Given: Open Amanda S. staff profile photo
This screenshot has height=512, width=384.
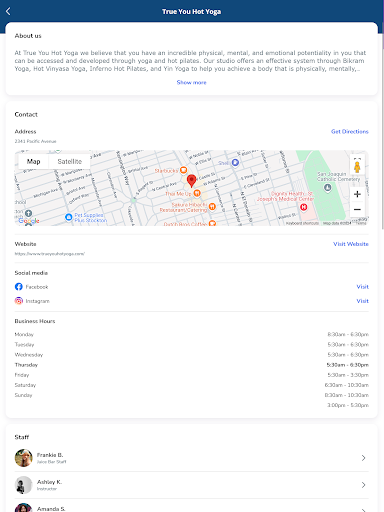Looking at the screenshot, I should [x=23, y=507].
